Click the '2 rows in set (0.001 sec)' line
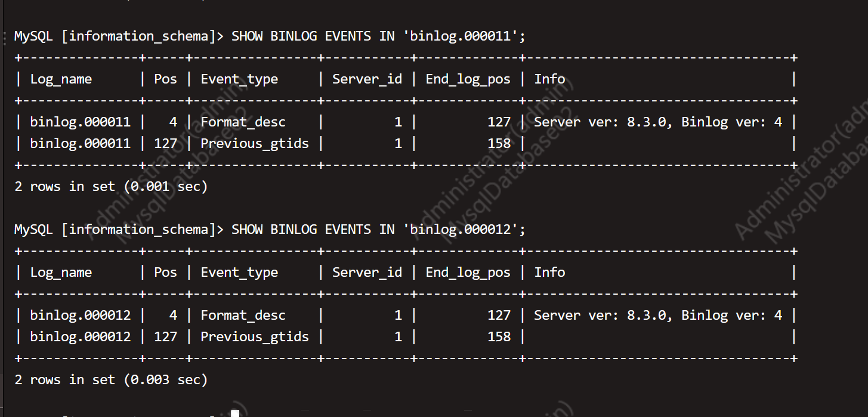This screenshot has height=417, width=868. point(111,187)
